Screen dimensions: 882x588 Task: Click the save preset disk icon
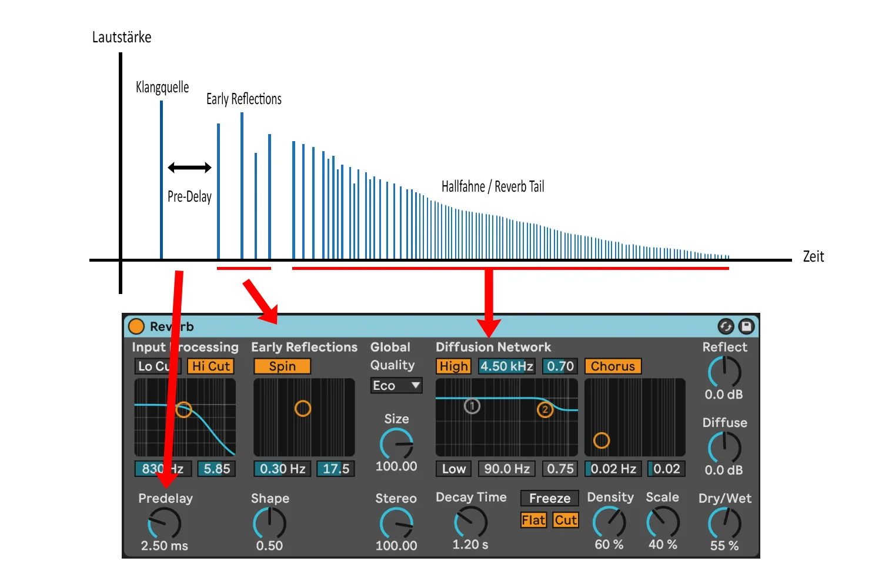click(746, 326)
